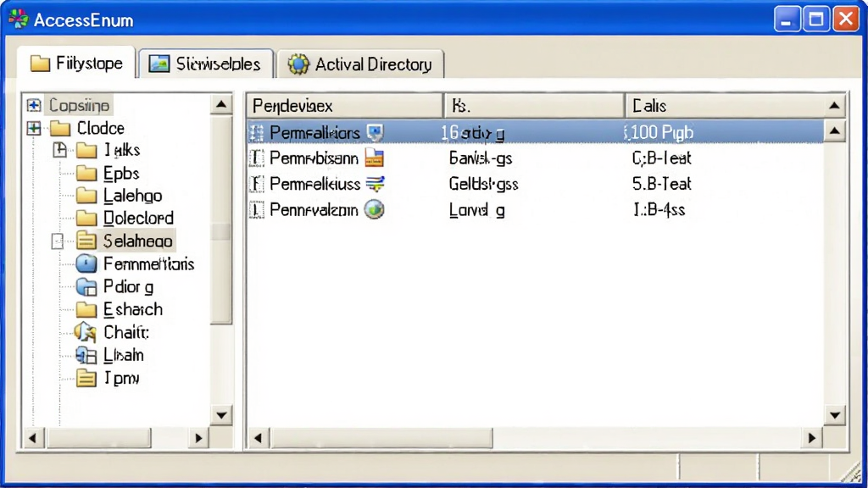Viewport: 868px width, 488px height.
Task: Click the folder icon next to Doleclord
Action: pos(86,218)
